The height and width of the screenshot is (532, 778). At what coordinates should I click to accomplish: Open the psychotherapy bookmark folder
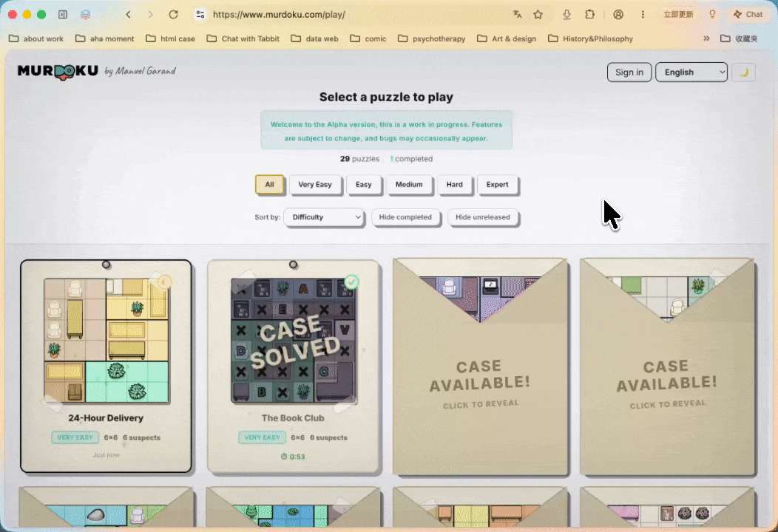[432, 38]
